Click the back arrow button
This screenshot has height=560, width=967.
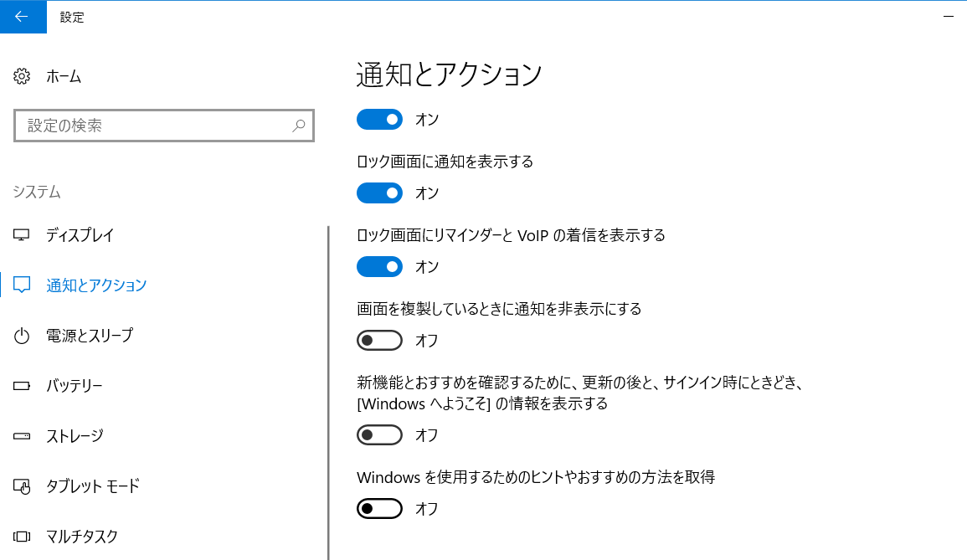tap(23, 17)
